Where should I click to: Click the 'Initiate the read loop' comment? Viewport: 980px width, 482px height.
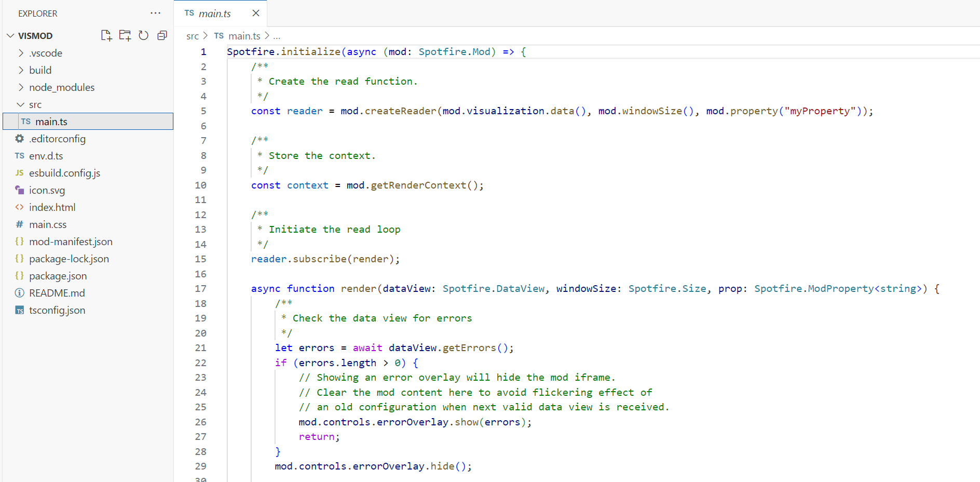click(x=335, y=230)
